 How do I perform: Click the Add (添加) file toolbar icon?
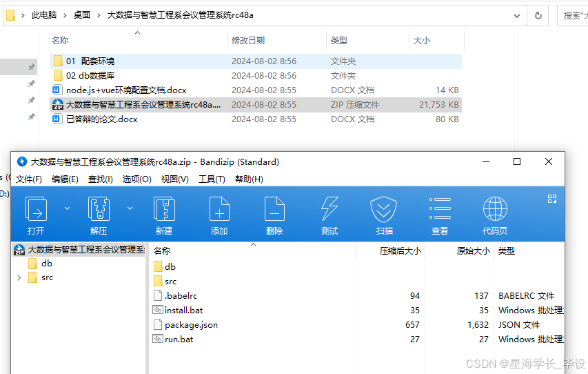click(219, 209)
